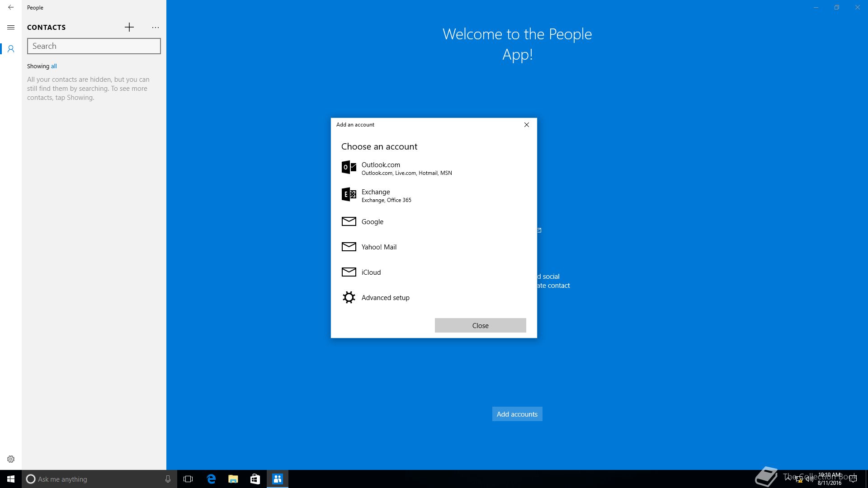Dismiss Add an account dialog with X
Viewport: 868px width, 488px height.
tap(527, 125)
